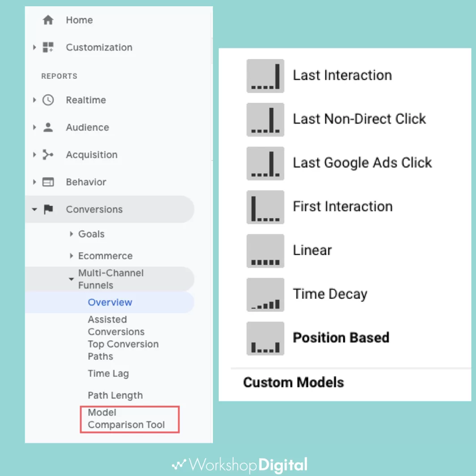Expand the Audience reports arrow
The width and height of the screenshot is (476, 476).
(34, 127)
